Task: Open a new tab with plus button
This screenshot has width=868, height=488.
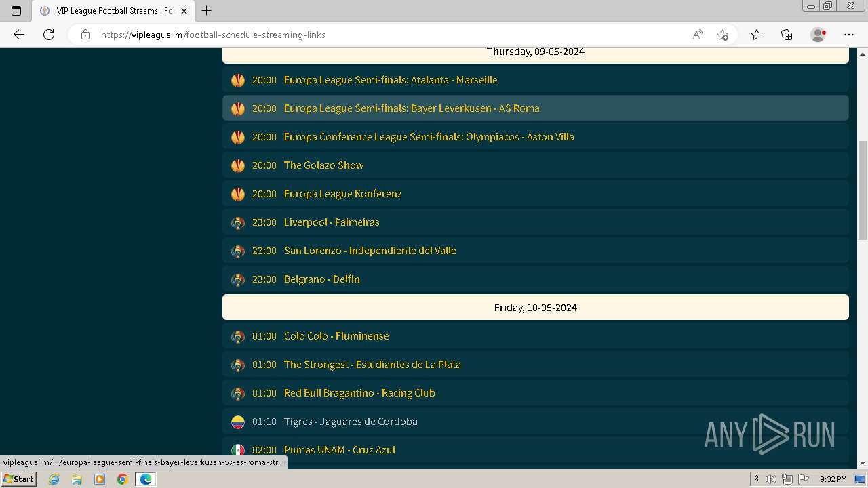Action: [x=207, y=11]
